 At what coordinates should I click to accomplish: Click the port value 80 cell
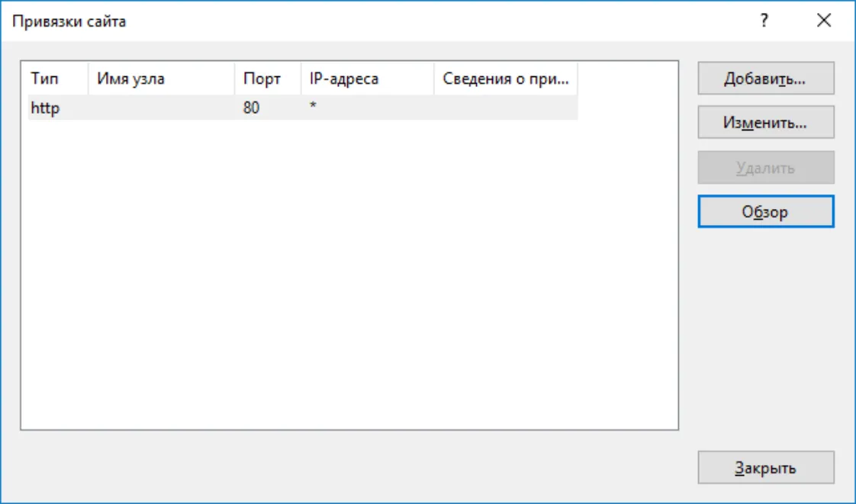pyautogui.click(x=251, y=108)
